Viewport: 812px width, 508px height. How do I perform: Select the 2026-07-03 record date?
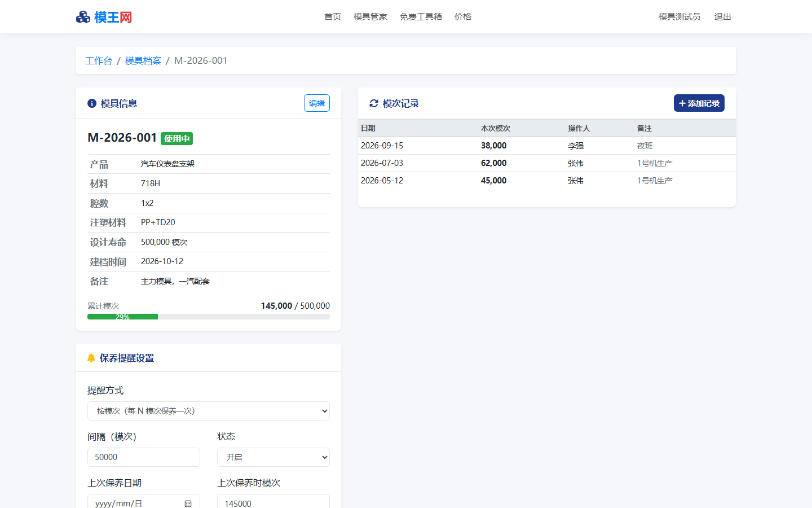382,163
